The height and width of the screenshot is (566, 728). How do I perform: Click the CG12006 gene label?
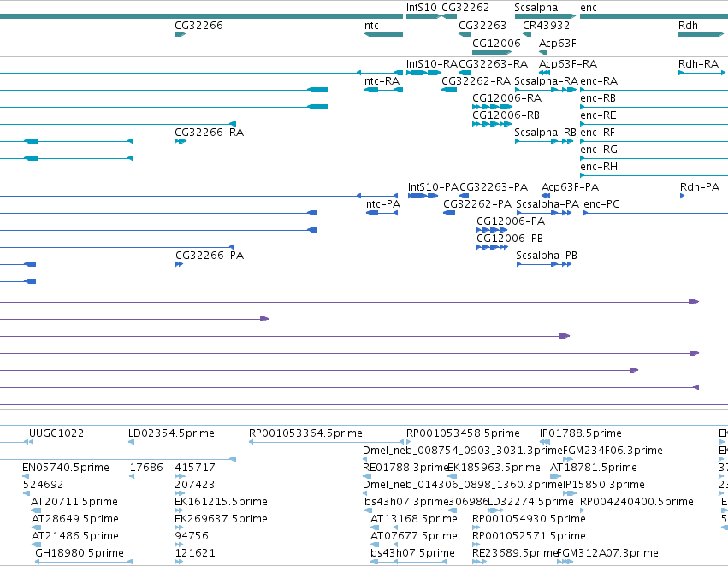496,44
